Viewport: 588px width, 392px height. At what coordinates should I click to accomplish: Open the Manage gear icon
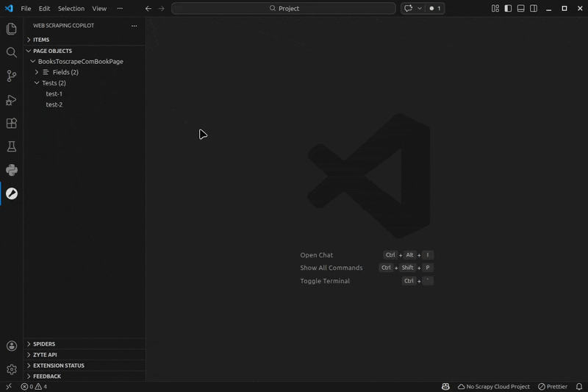coord(11,369)
